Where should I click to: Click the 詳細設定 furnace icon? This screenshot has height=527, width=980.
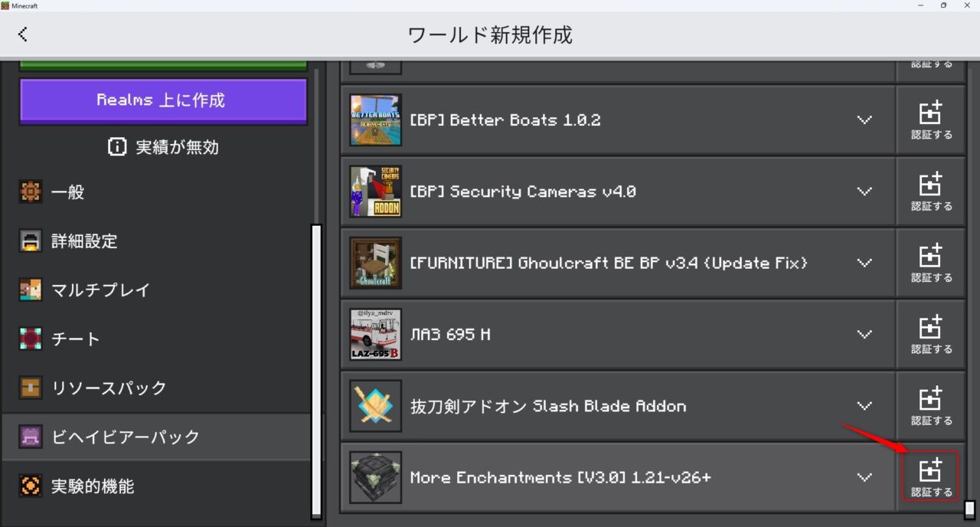31,241
